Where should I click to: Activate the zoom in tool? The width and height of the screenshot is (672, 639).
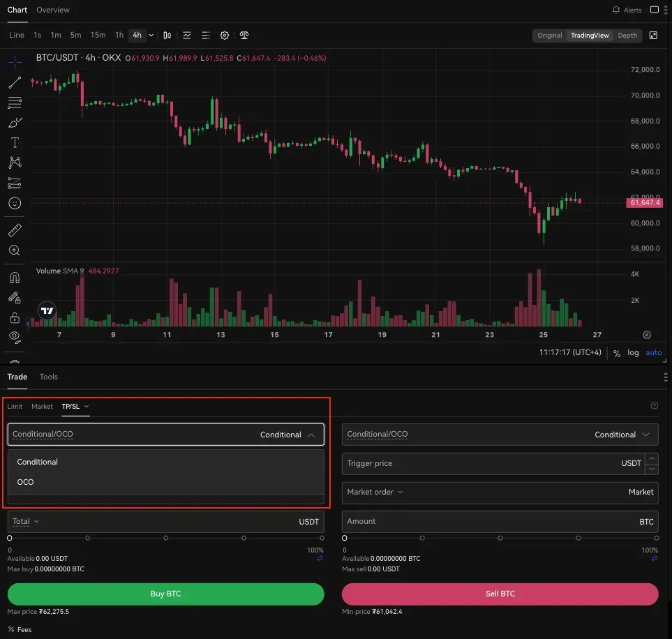[15, 250]
